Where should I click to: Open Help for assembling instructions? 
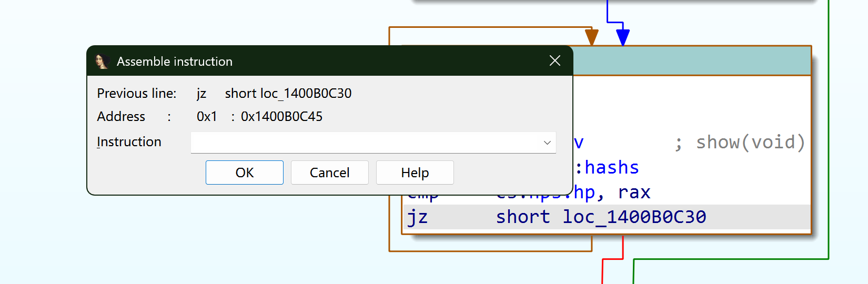415,173
